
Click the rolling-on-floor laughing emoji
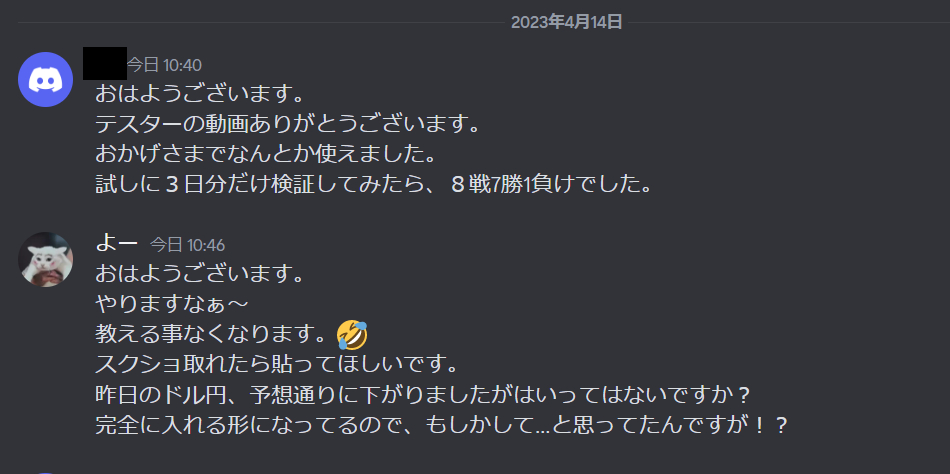click(353, 335)
